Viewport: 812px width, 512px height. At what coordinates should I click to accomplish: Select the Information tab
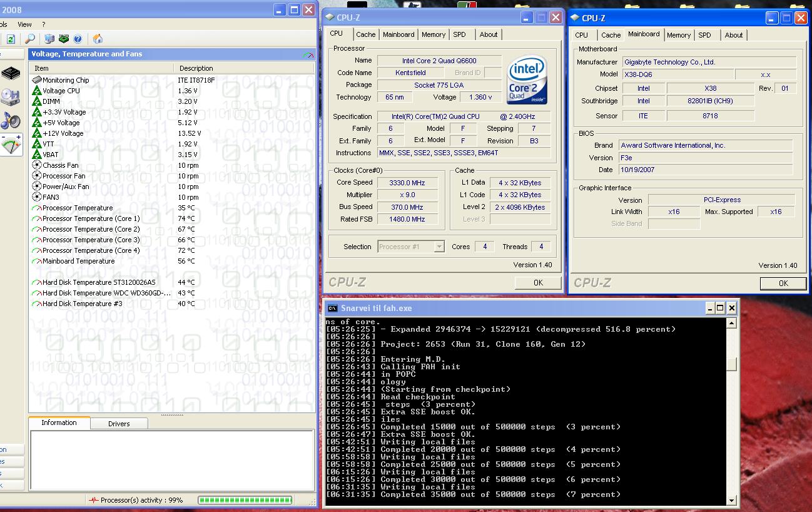tap(59, 422)
